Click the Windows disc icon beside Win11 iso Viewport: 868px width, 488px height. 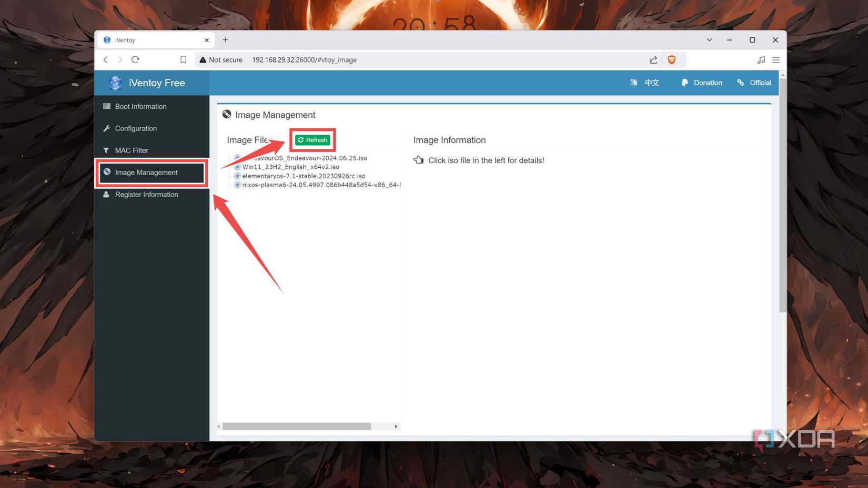(237, 167)
